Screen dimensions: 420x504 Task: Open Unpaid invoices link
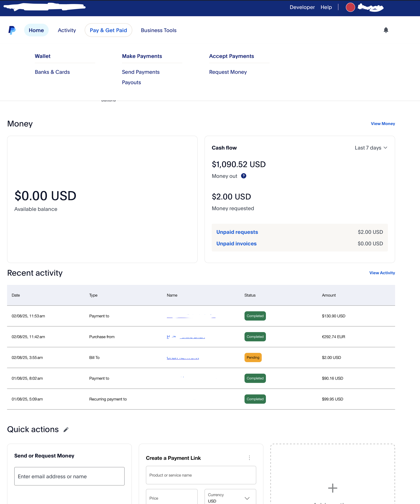[x=236, y=244]
